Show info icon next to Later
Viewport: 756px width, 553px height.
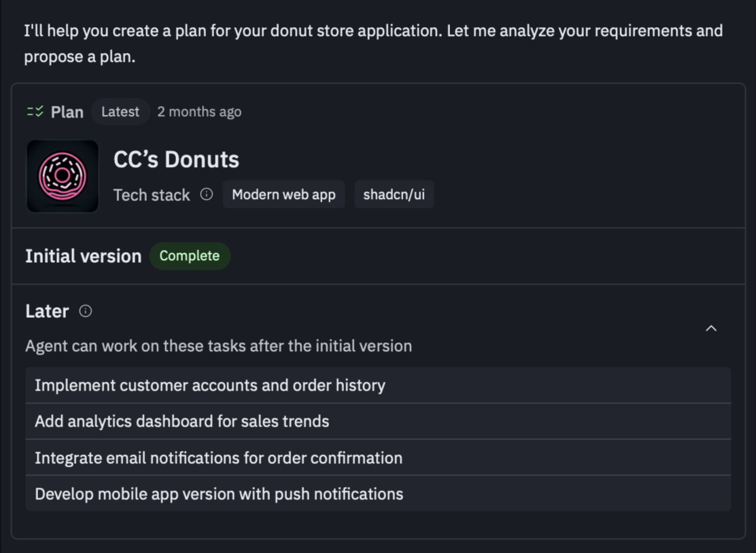86,311
